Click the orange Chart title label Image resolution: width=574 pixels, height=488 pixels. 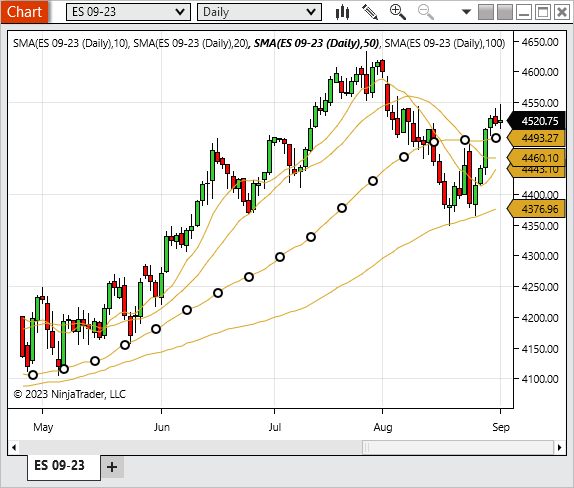[25, 12]
